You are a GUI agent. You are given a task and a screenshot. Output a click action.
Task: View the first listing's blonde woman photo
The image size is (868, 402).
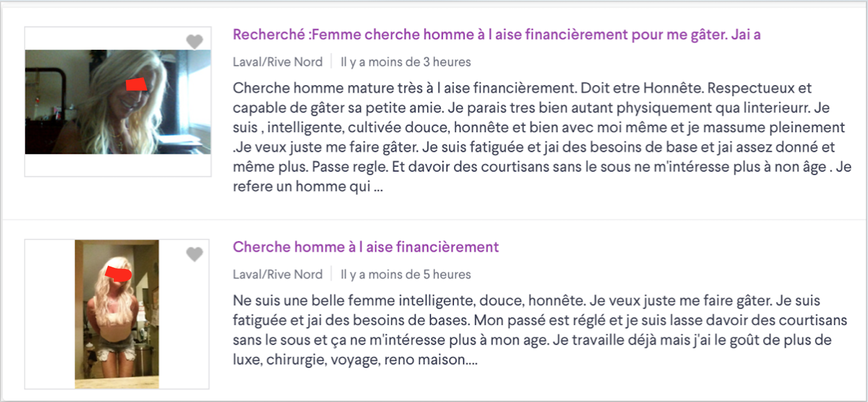(118, 102)
